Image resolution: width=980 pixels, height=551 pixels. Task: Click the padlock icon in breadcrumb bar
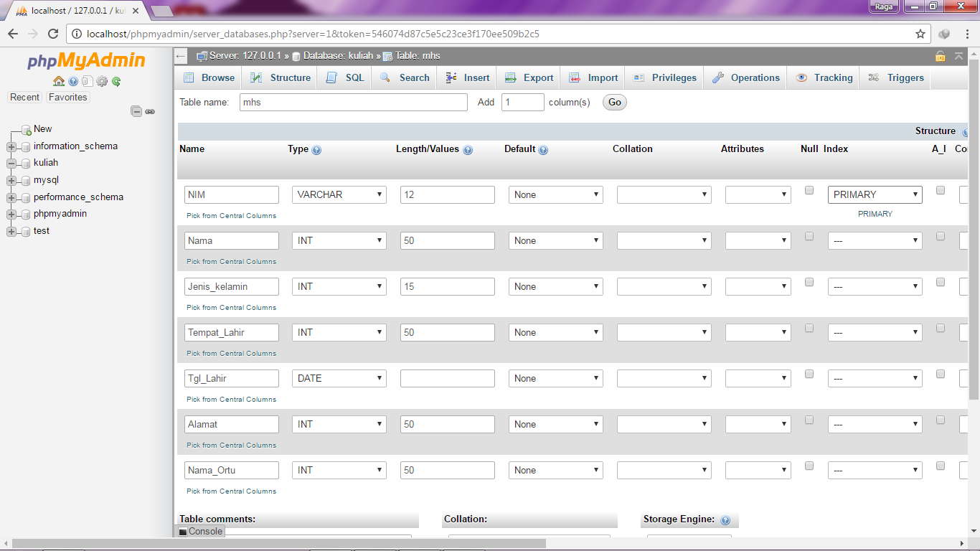(x=940, y=56)
